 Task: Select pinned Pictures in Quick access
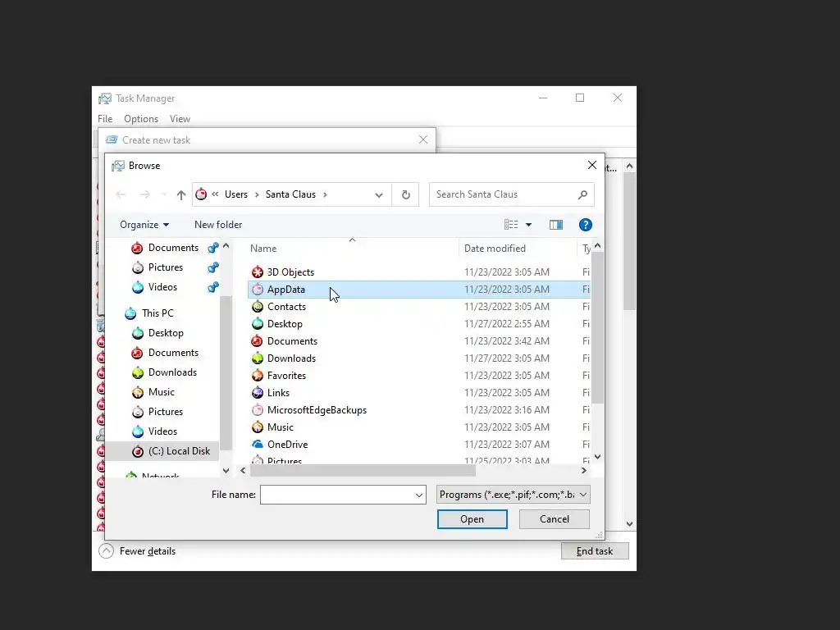pyautogui.click(x=165, y=267)
